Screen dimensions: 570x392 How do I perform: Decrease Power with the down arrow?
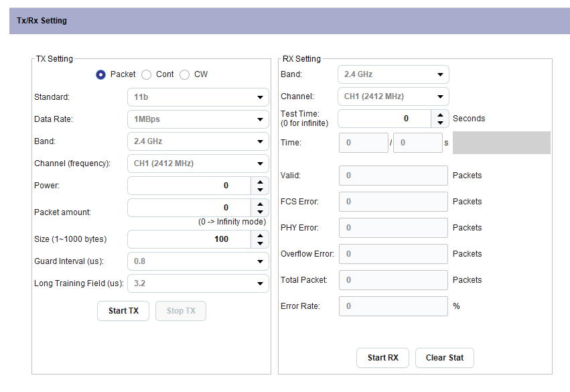coord(260,190)
